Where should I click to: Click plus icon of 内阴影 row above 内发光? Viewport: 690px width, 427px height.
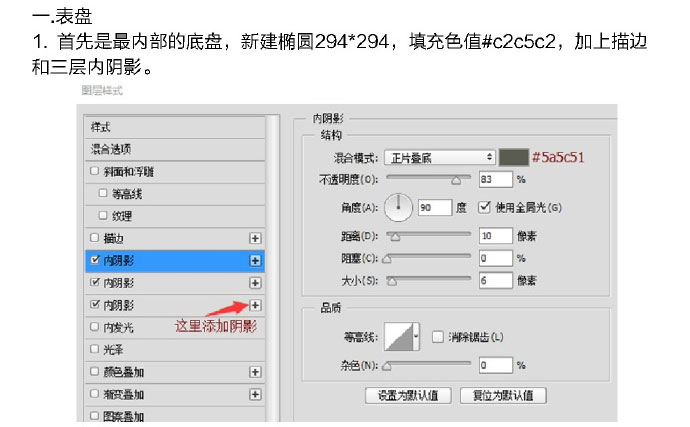255,305
